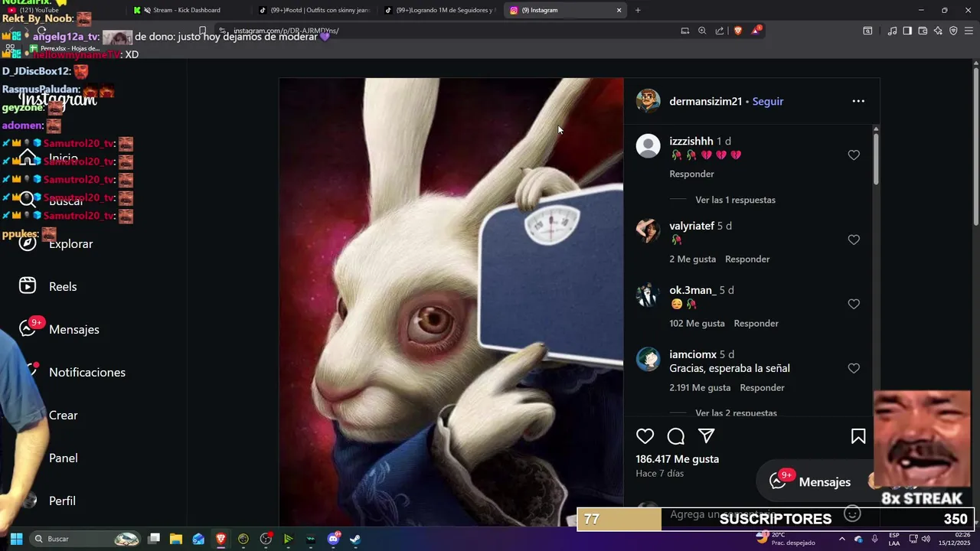This screenshot has height=551, width=980.
Task: Expand 'Ver las 1 respuestas' under izzzishhh
Action: 735,200
